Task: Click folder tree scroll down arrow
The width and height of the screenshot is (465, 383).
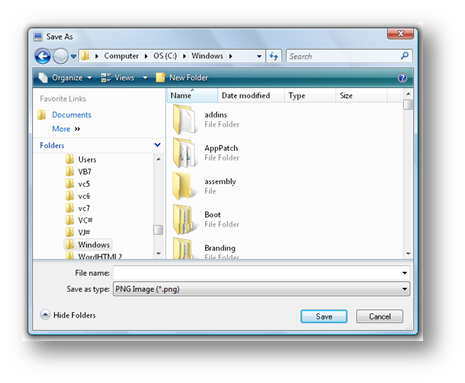Action: 158,253
